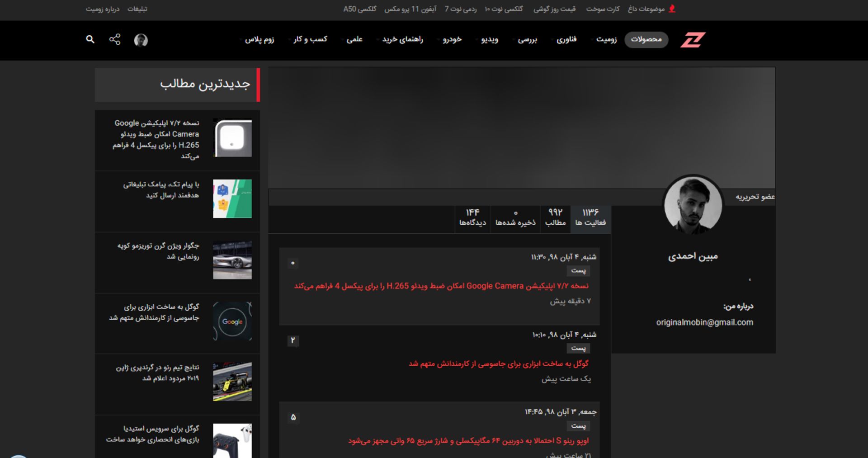Open the Google Camera 7.2 post in activity feed
Screen dimensions: 868x458
[x=441, y=286]
